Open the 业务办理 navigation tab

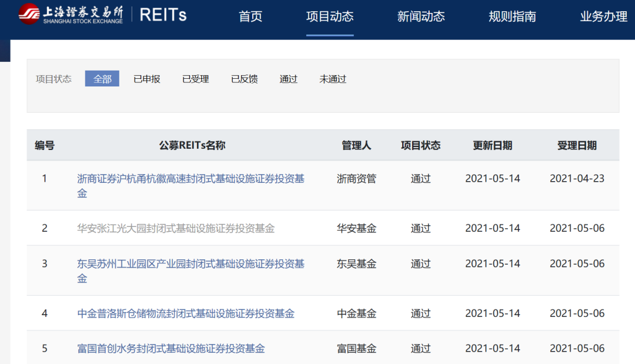604,16
